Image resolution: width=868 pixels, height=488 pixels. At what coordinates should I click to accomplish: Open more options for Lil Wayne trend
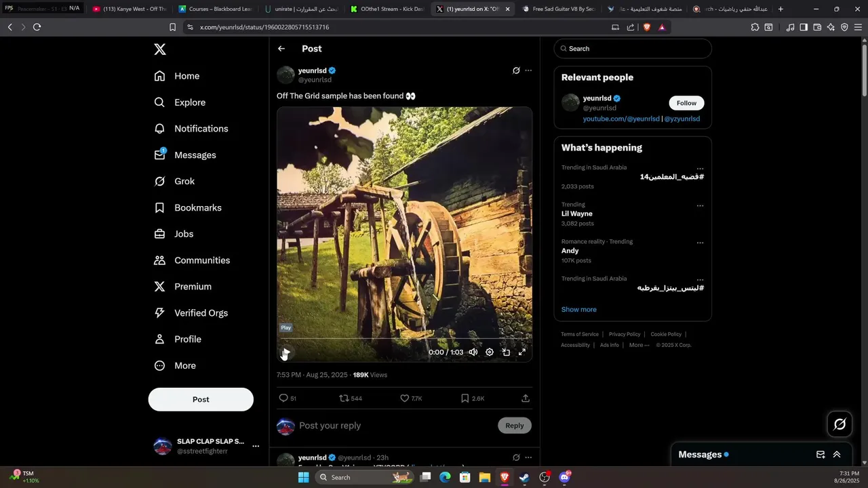pos(700,205)
